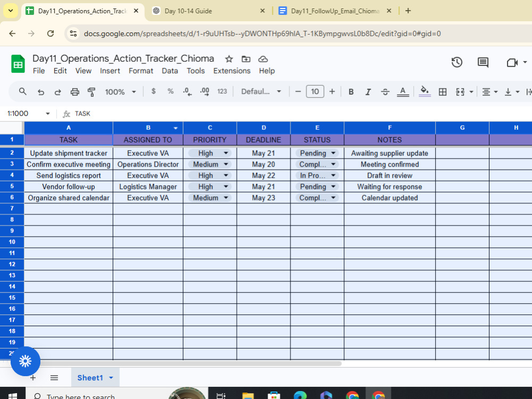Viewport: 532px width, 399px height.
Task: Change priority dropdown for Update shipment tracker
Action: pyautogui.click(x=210, y=153)
